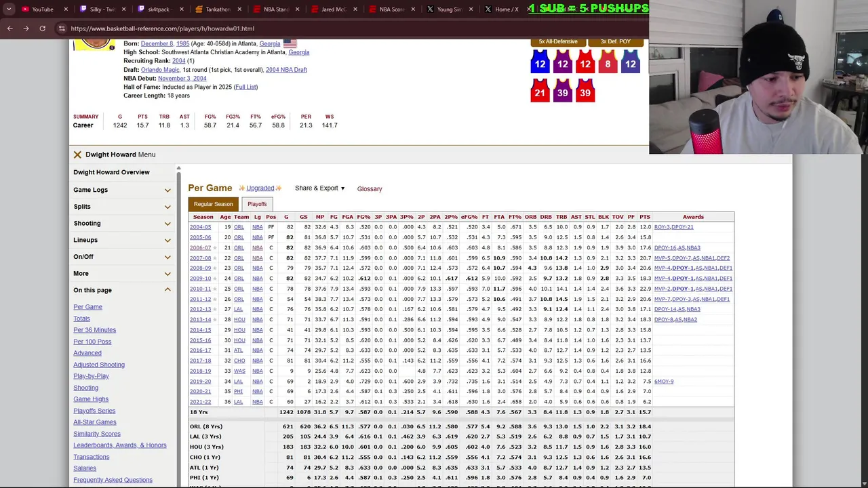Click the 5x All-Defensive badge
The height and width of the screenshot is (488, 868).
pyautogui.click(x=558, y=41)
